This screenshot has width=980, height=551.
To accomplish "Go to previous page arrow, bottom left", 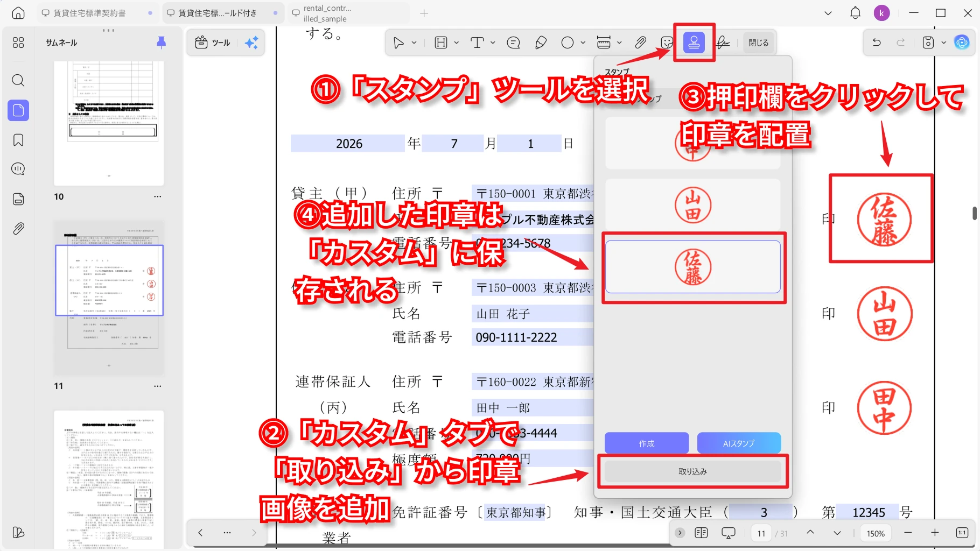I will pyautogui.click(x=200, y=533).
